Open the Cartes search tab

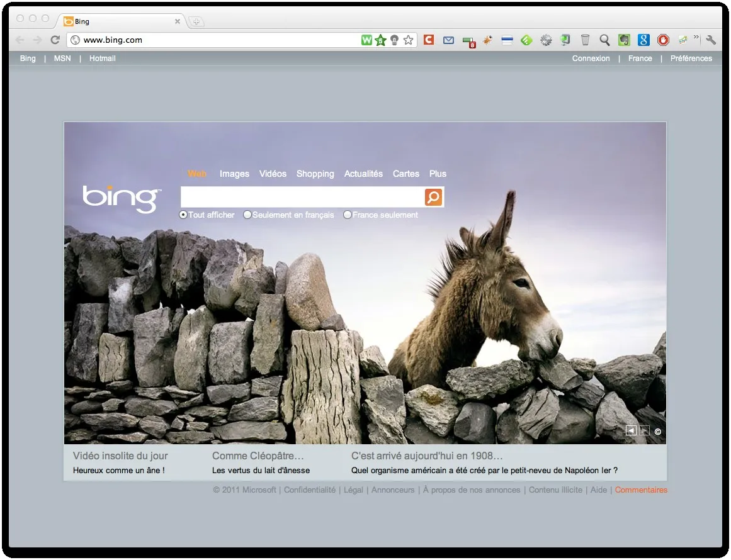(x=406, y=174)
